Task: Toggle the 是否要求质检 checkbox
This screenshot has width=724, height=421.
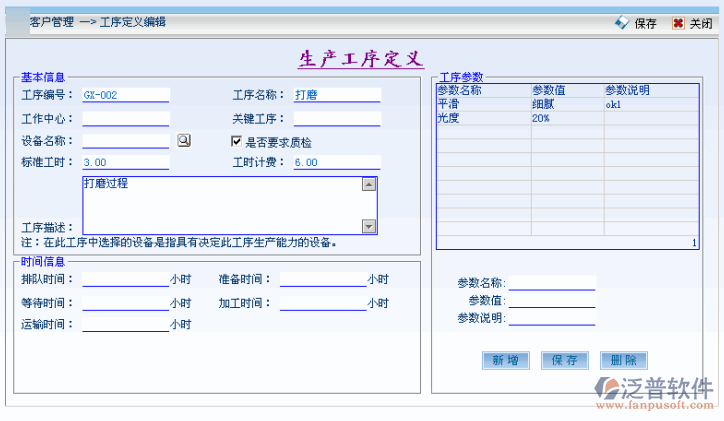Action: tap(237, 142)
